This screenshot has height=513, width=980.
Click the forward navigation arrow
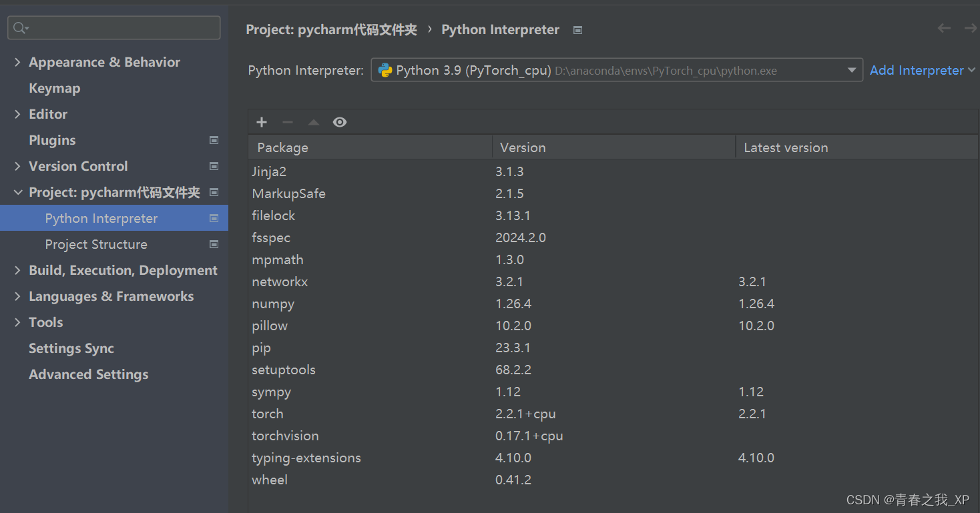pos(971,28)
